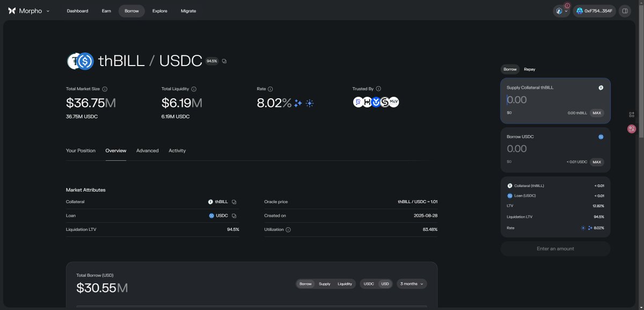Click the info icon beside Total Liquidity

194,89
